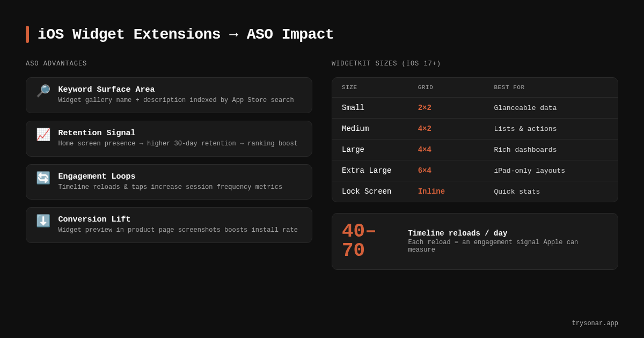Viewport: 644px width, 338px height.
Task: Open the trysonar.app link
Action: click(595, 324)
